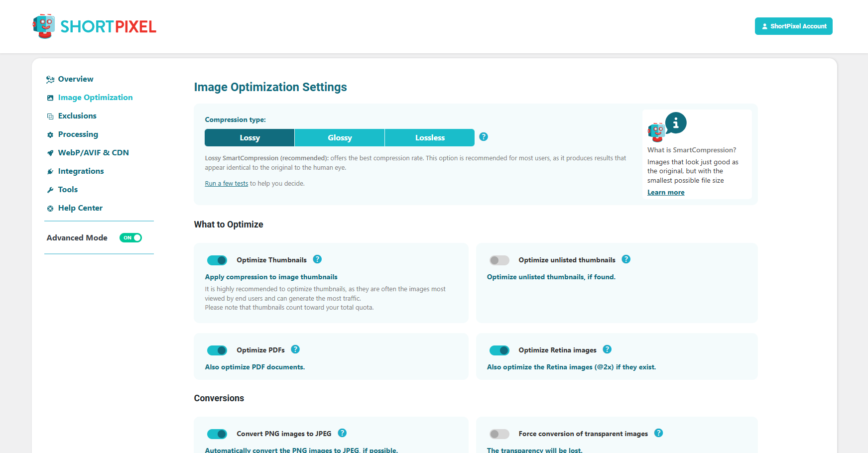Image resolution: width=868 pixels, height=453 pixels.
Task: Click the SHORTPIXEL wordmark
Action: (x=108, y=26)
